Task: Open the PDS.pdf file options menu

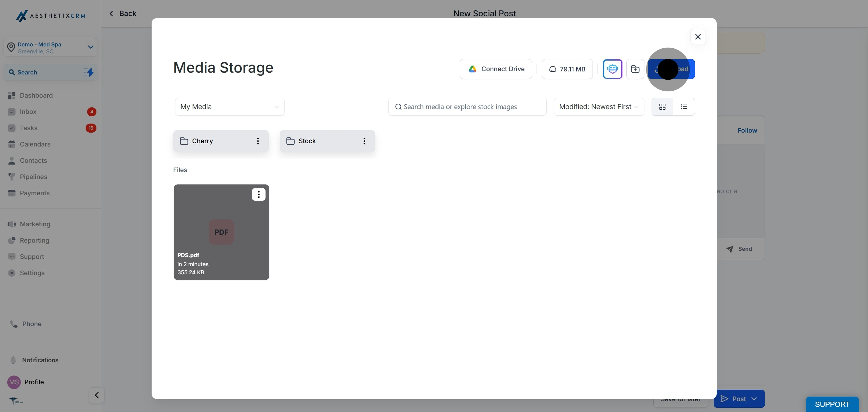Action: pyautogui.click(x=259, y=194)
